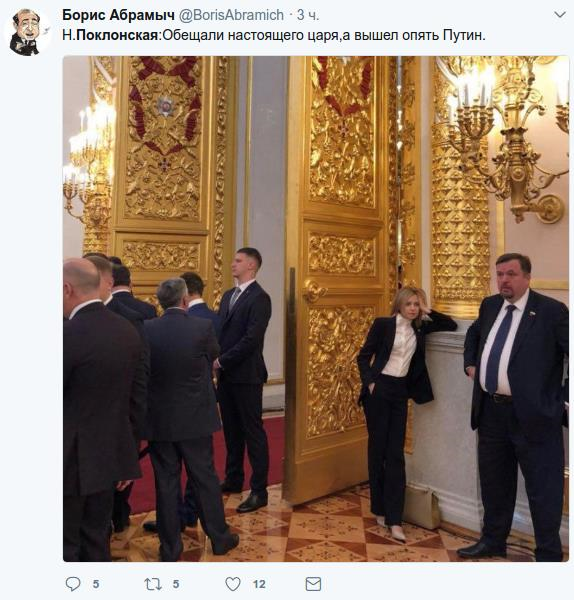Open the tweet's '3 ч.' timestamp
Viewport: 574px width, 600px height.
click(308, 15)
